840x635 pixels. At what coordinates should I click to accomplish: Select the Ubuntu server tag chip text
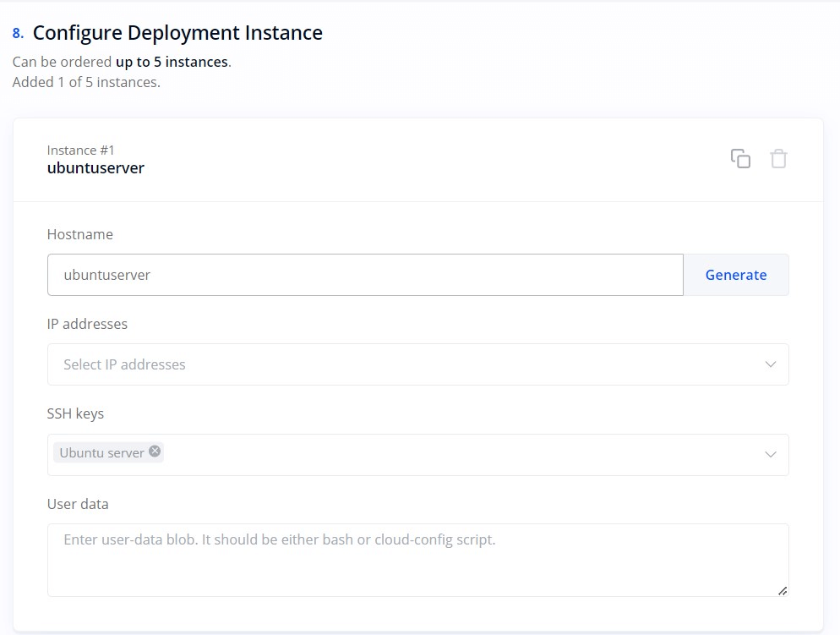pyautogui.click(x=101, y=453)
